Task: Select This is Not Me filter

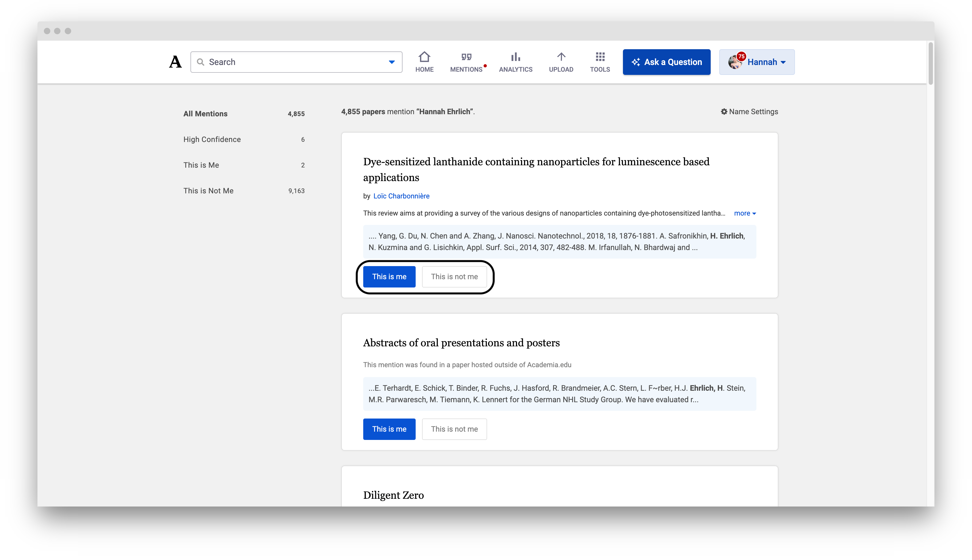Action: (243, 191)
